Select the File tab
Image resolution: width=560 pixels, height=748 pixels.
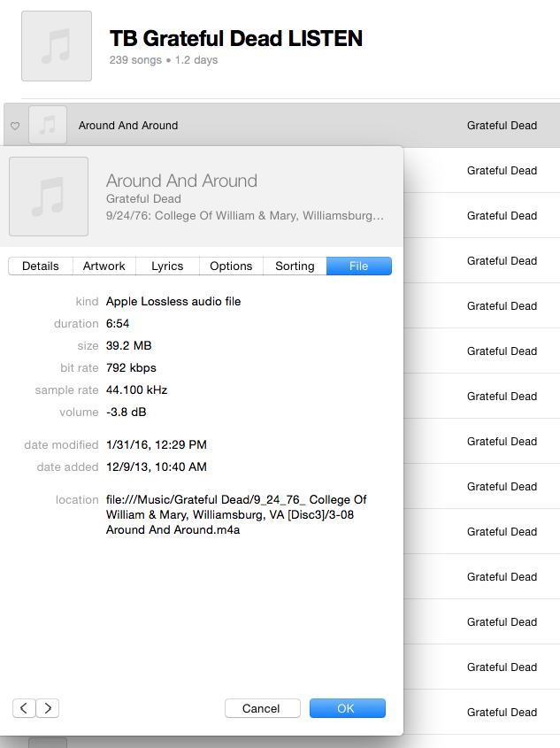[358, 266]
